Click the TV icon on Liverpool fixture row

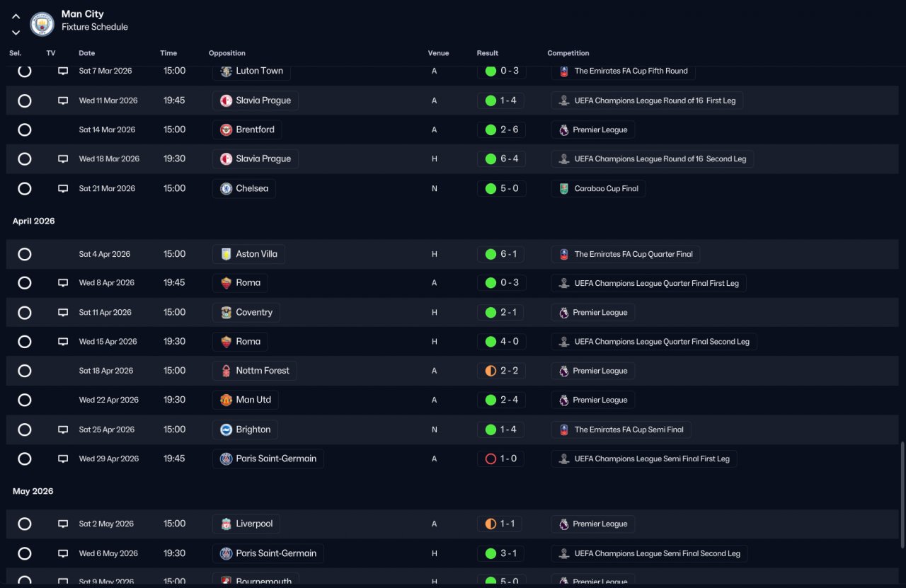[x=63, y=524]
